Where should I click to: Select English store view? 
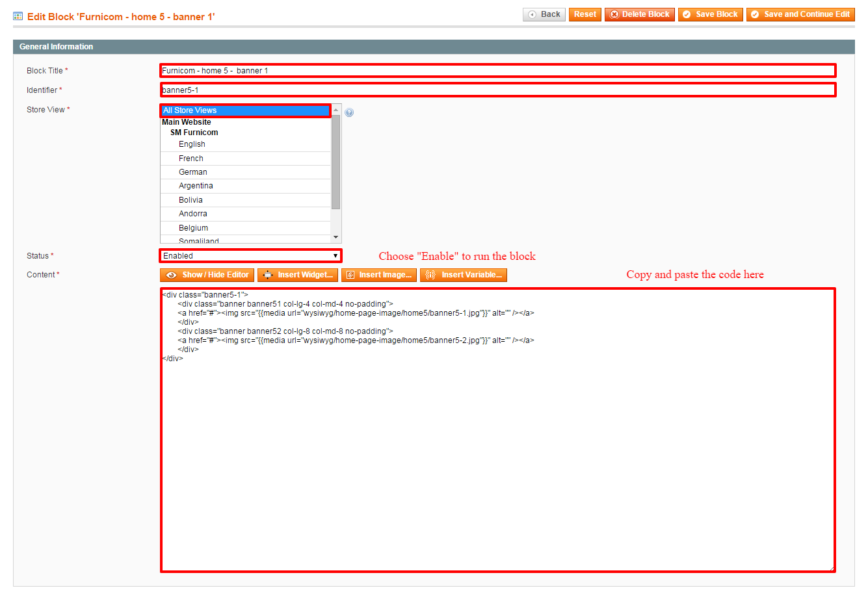click(x=246, y=144)
